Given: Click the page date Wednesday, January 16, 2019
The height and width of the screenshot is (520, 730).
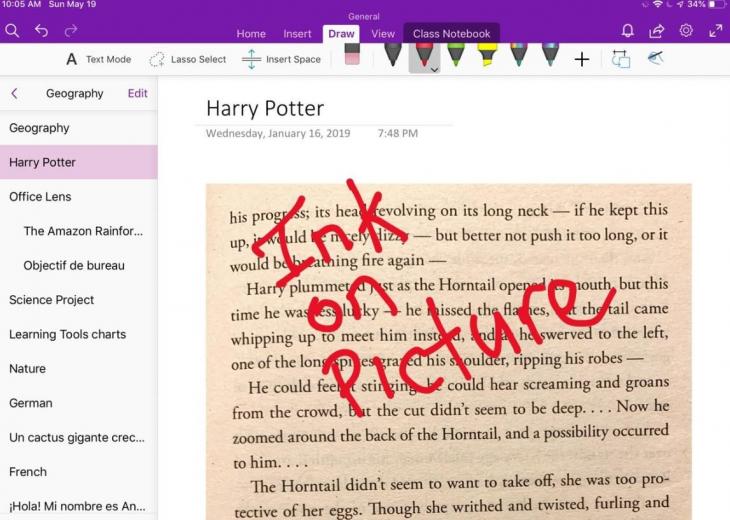Looking at the screenshot, I should click(x=278, y=134).
